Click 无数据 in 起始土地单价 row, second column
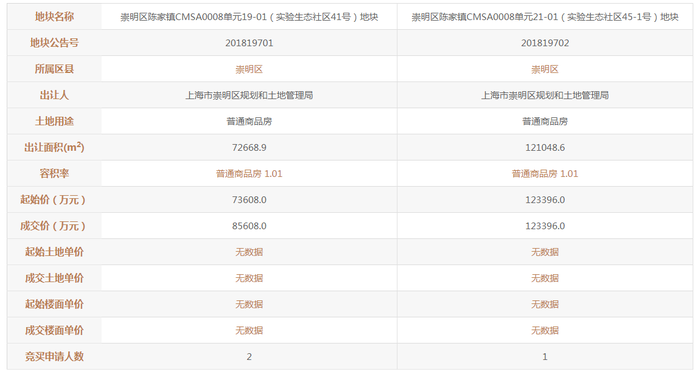The height and width of the screenshot is (380, 700). coord(545,252)
